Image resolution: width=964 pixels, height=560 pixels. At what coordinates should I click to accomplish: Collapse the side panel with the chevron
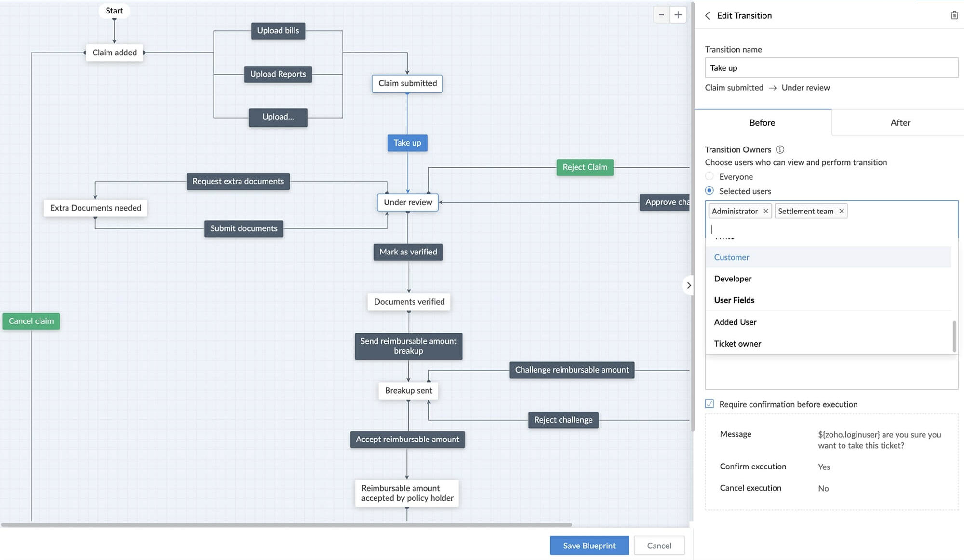[688, 285]
